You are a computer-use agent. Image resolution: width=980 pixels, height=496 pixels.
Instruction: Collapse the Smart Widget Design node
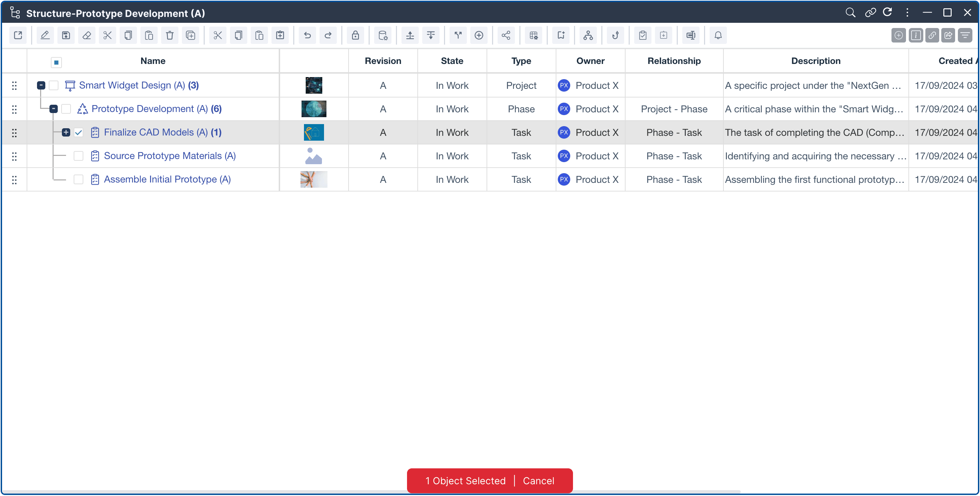[41, 86]
